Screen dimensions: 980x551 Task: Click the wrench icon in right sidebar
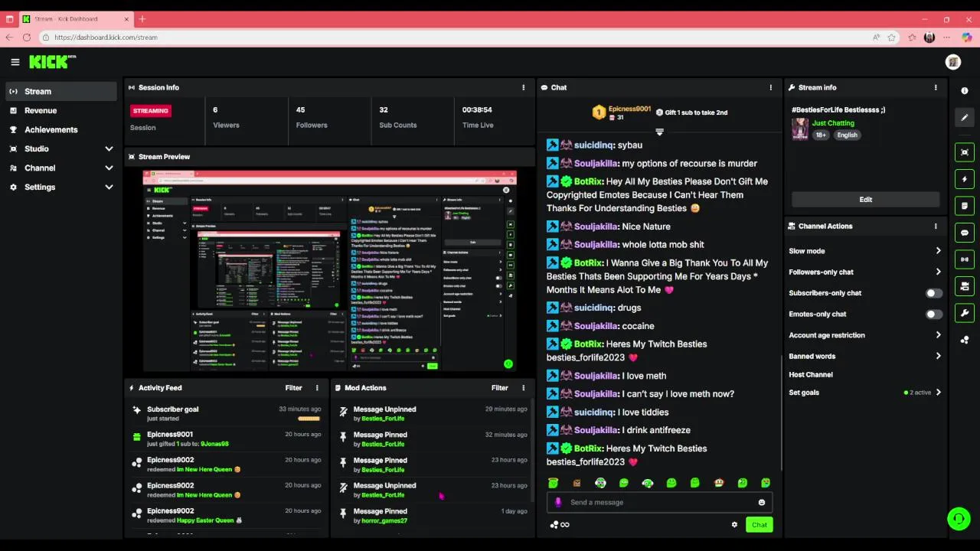coord(965,313)
